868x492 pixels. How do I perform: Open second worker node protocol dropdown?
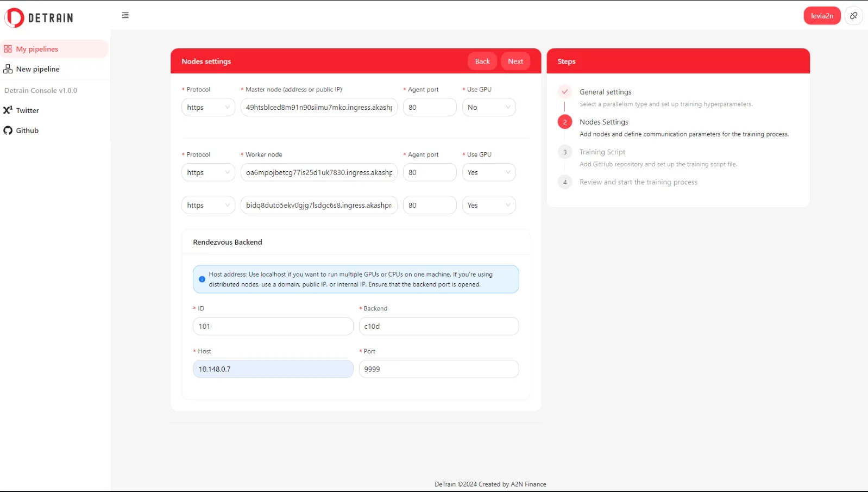208,205
